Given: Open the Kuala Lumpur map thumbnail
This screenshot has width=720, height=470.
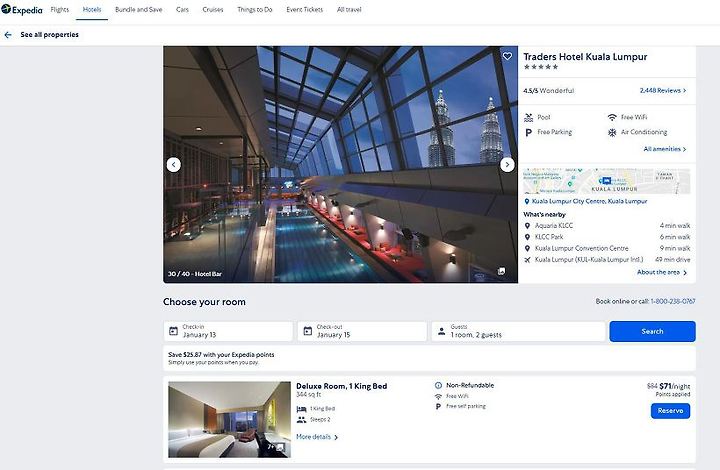Looking at the screenshot, I should coord(607,181).
